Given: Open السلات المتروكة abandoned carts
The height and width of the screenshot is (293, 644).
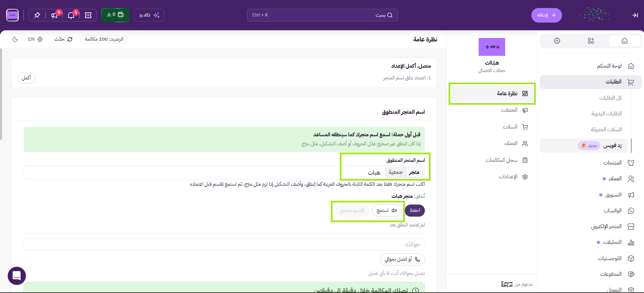Looking at the screenshot, I should tap(606, 130).
